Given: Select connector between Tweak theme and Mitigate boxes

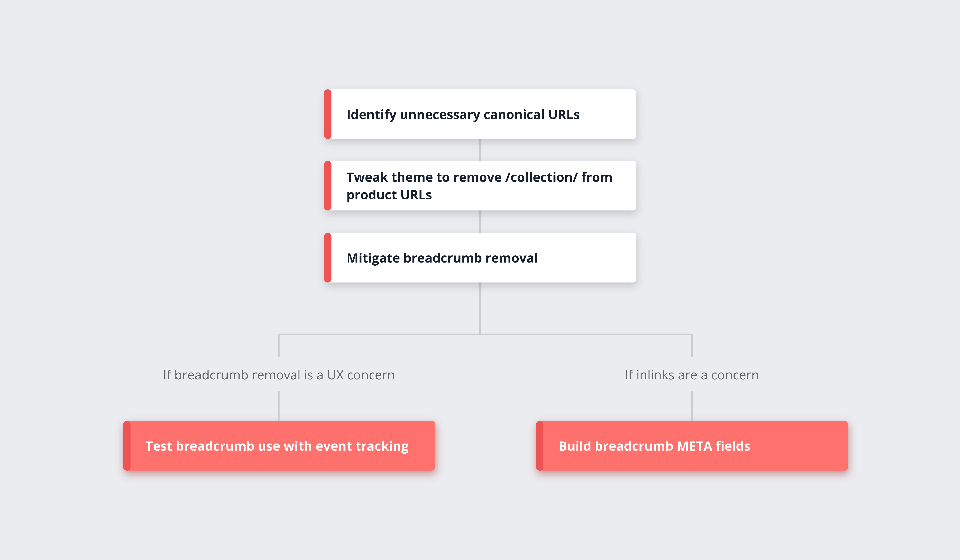Looking at the screenshot, I should [480, 222].
